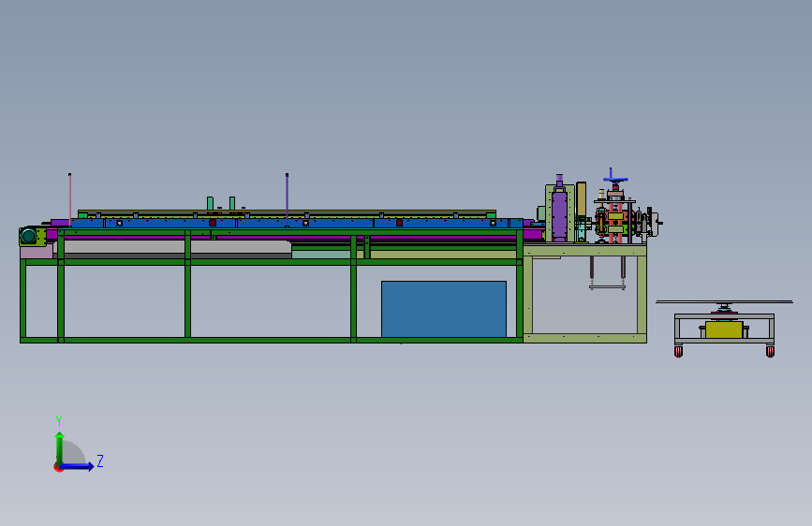Select the large blue panel inside green frame
Image resolution: width=812 pixels, height=526 pixels.
coord(444,309)
